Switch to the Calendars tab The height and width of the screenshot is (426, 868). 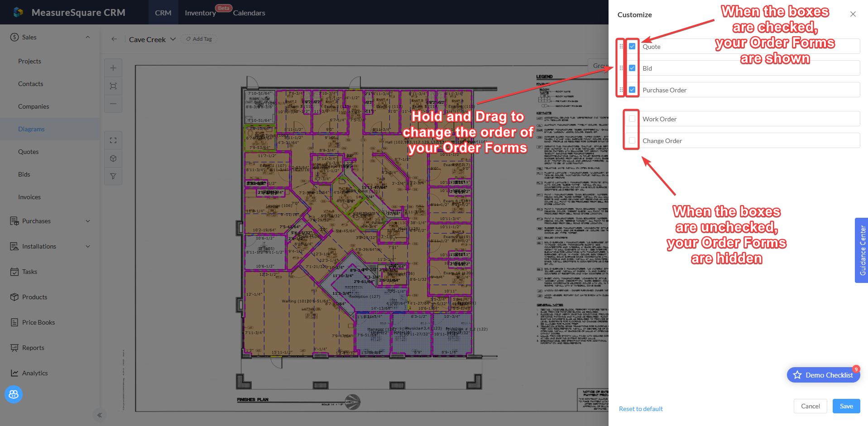[249, 13]
